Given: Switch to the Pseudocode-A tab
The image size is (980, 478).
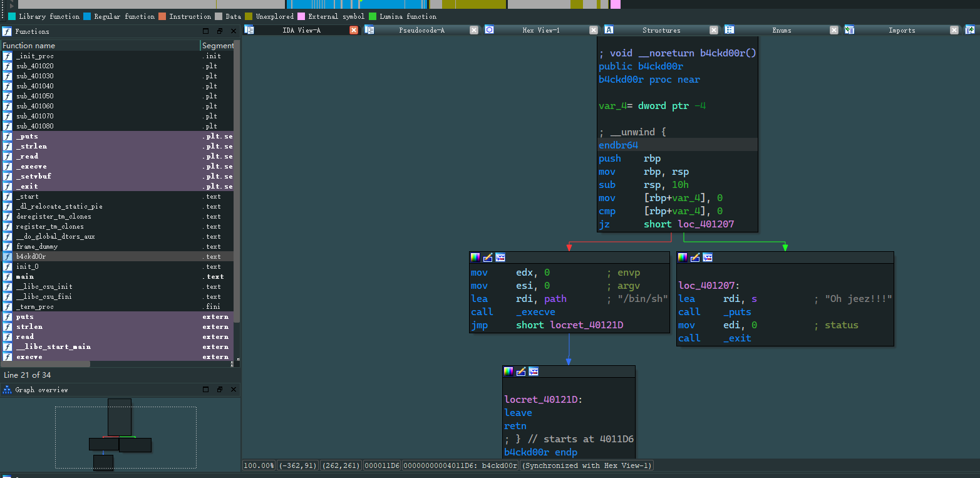Looking at the screenshot, I should 421,30.
